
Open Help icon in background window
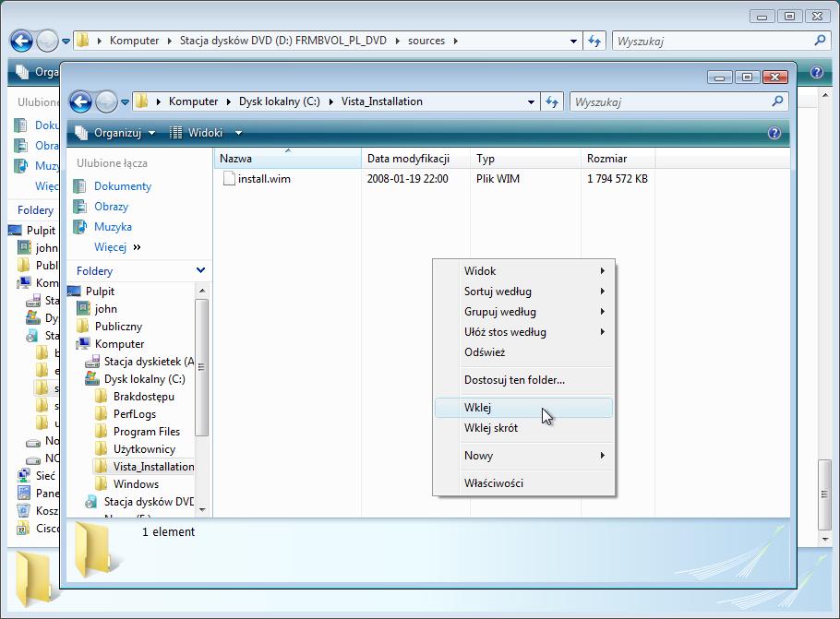click(x=816, y=72)
